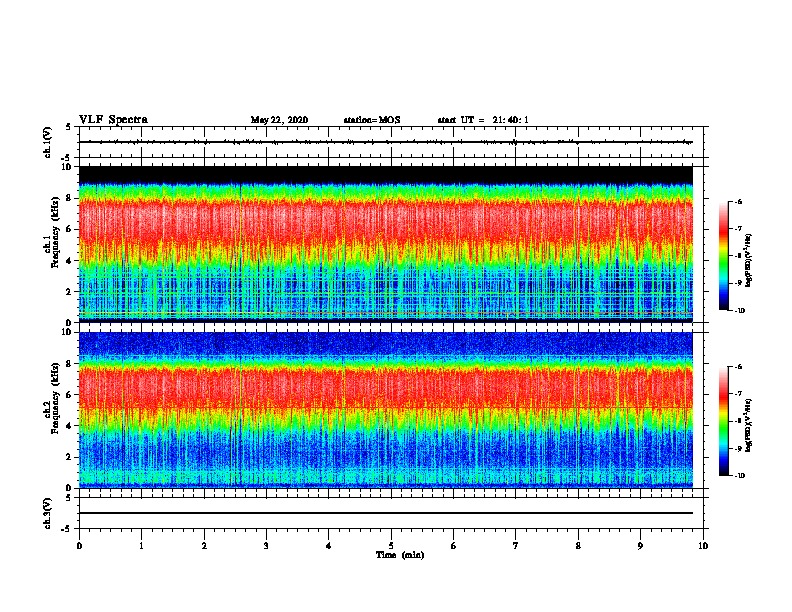The image size is (792, 612).
Task: Click the "VLF Spectra" plot title
Action: (113, 120)
